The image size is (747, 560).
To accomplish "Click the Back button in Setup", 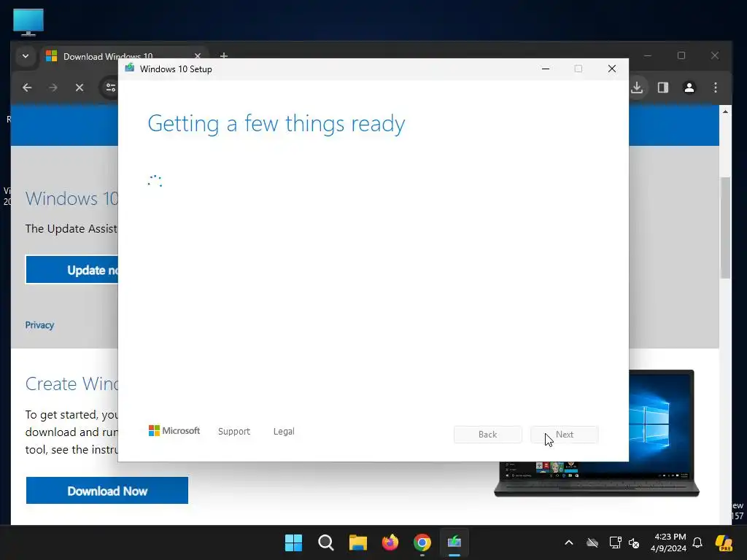I will point(488,435).
